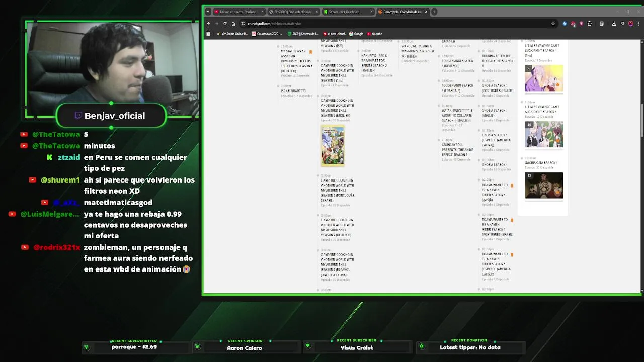This screenshot has width=644, height=362.
Task: Open 'Crunchyroll Presents: The Anime Effect Season 2'
Action: (x=458, y=149)
